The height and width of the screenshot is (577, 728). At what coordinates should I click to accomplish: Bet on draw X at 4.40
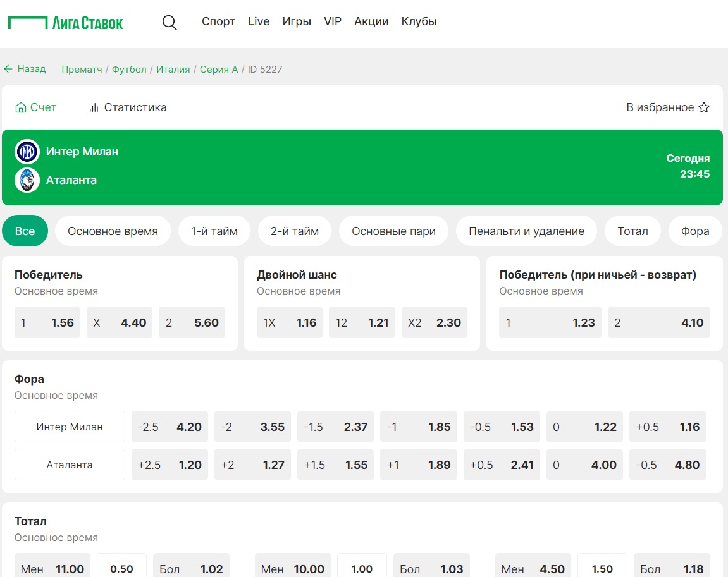(120, 322)
